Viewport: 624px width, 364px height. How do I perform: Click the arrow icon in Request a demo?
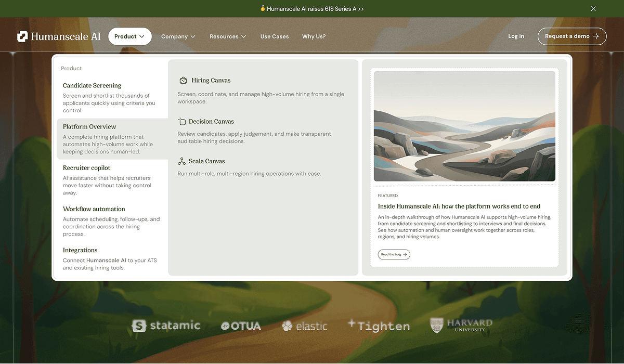click(x=596, y=36)
